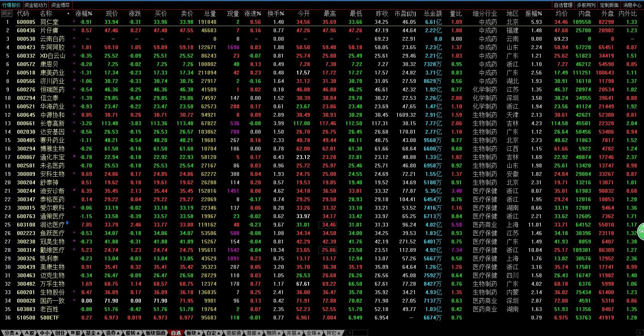
Task: Click the 康美药业 total volume 211894
Action: [207, 73]
